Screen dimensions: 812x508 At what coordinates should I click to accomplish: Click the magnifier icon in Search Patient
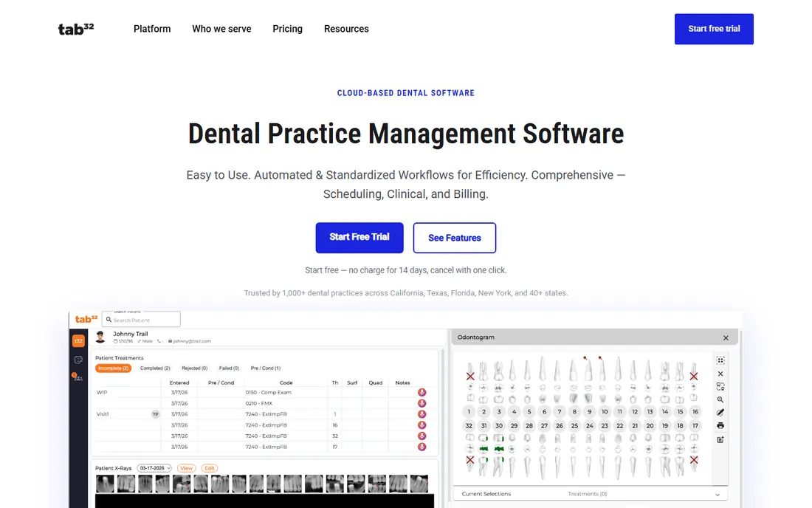109,320
